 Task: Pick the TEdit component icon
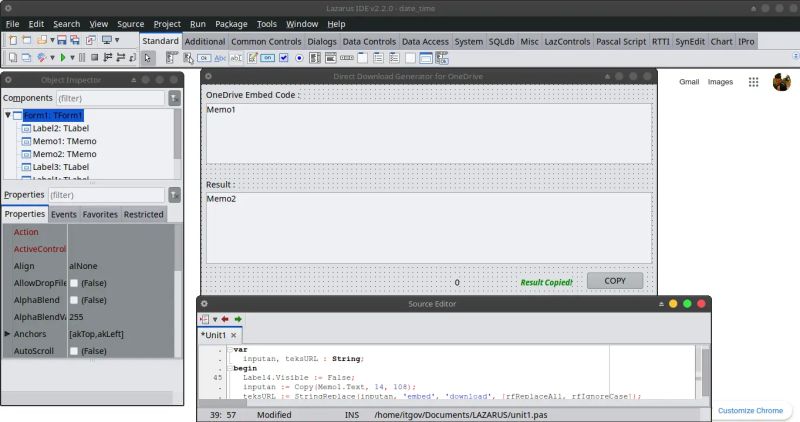coord(236,58)
